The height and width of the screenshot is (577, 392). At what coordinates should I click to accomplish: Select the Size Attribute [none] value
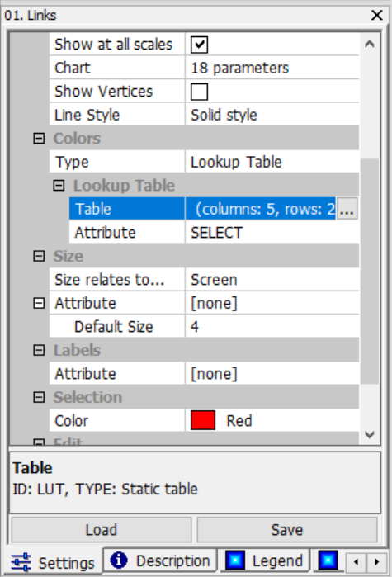[x=272, y=303]
